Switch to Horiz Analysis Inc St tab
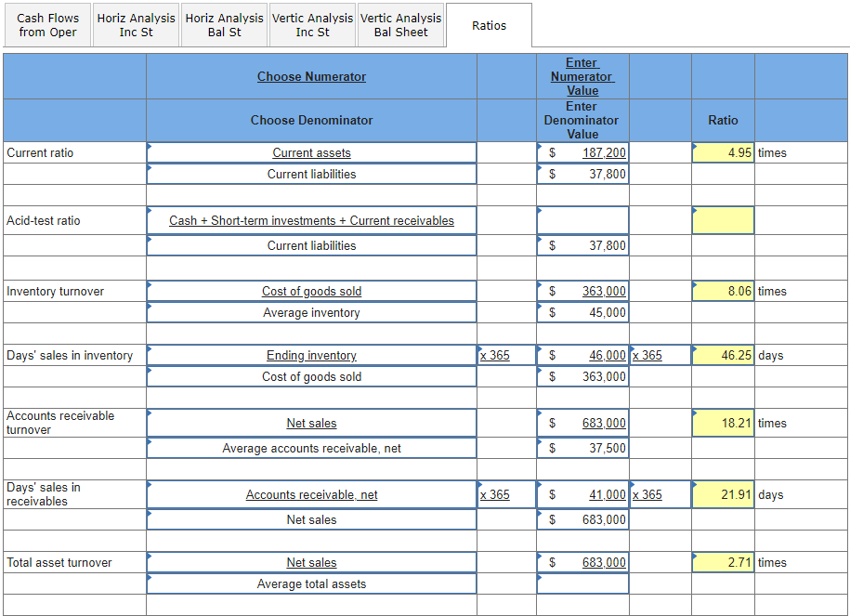Image resolution: width=850 pixels, height=616 pixels. (136, 25)
